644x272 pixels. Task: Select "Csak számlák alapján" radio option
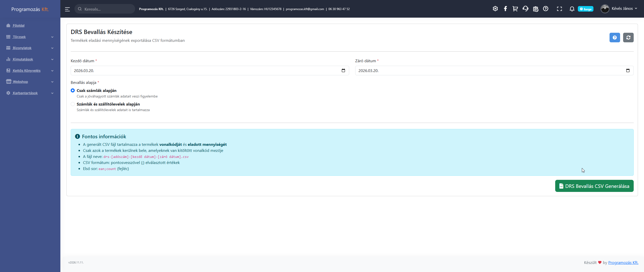pyautogui.click(x=73, y=90)
